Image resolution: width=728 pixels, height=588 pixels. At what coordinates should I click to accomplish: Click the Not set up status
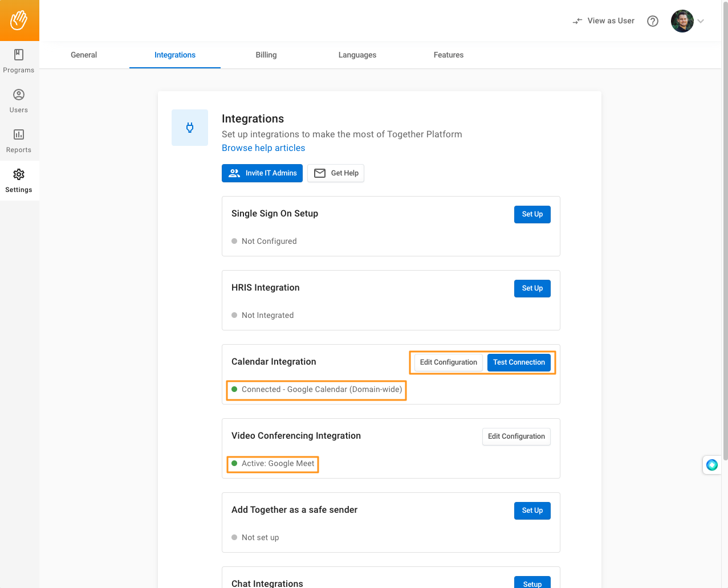tap(261, 538)
